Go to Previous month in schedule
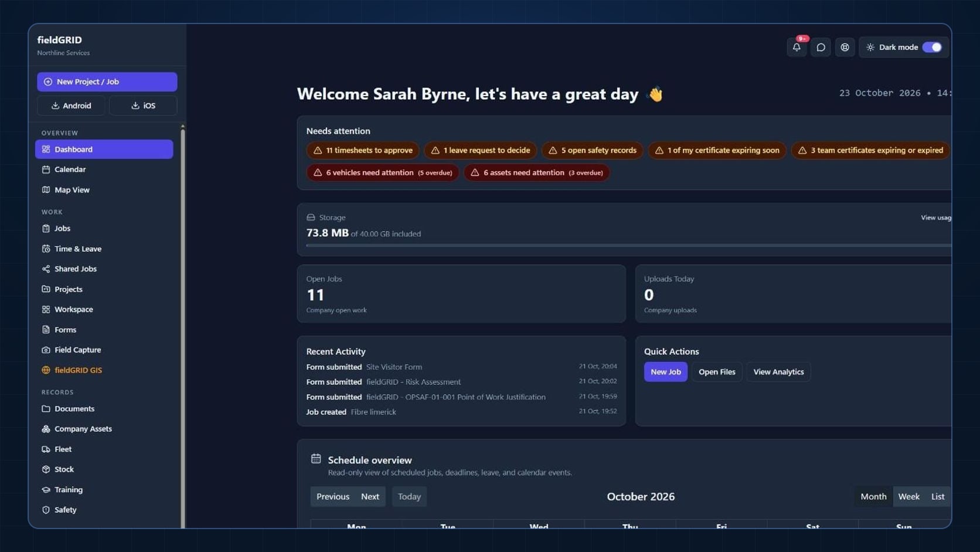 point(333,497)
